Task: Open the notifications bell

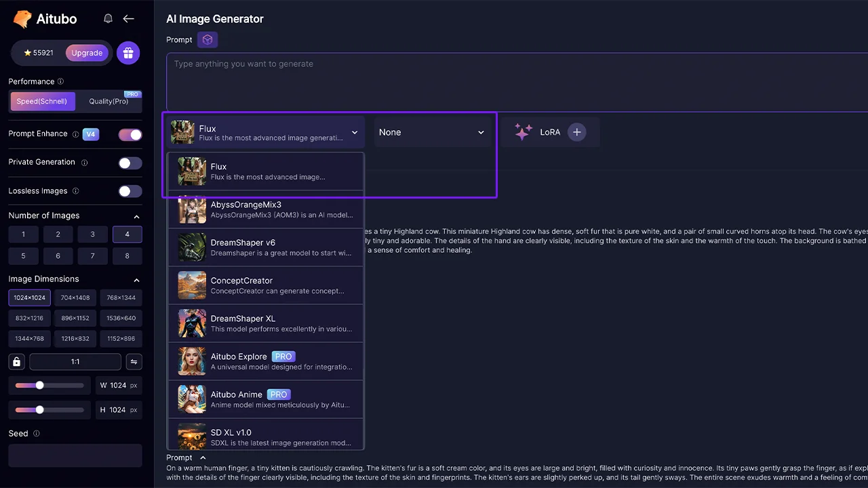Action: (x=108, y=19)
